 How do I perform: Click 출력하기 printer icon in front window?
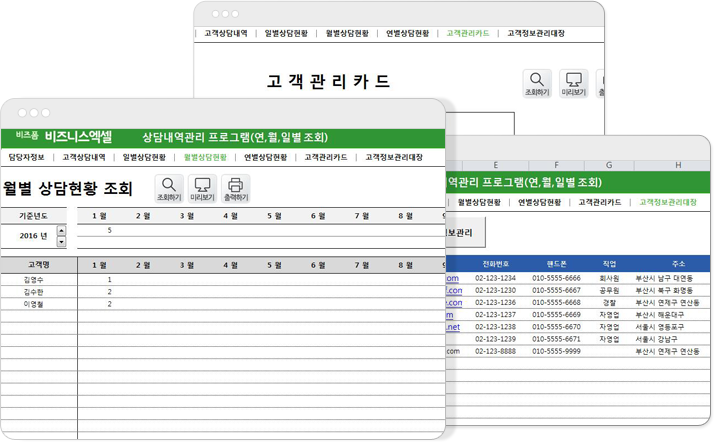[x=235, y=188]
